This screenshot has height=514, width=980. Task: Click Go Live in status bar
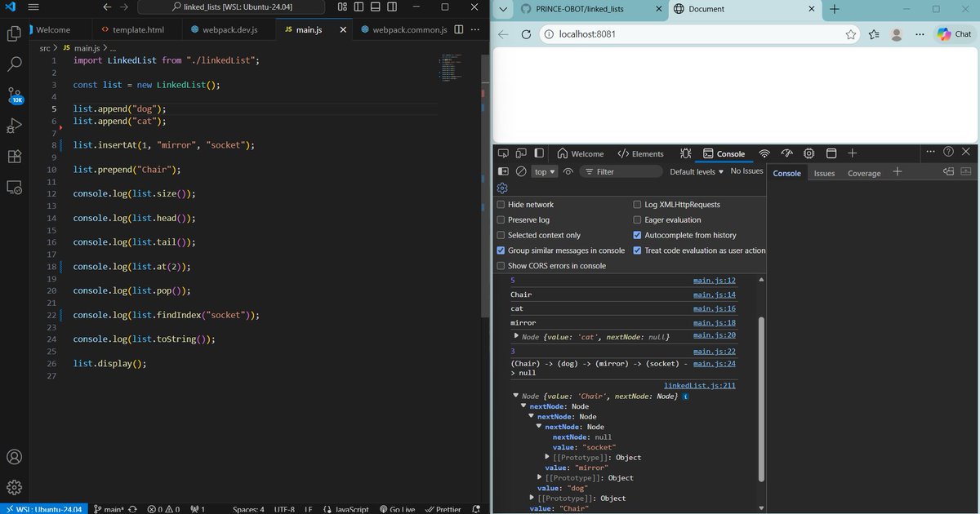tap(397, 509)
